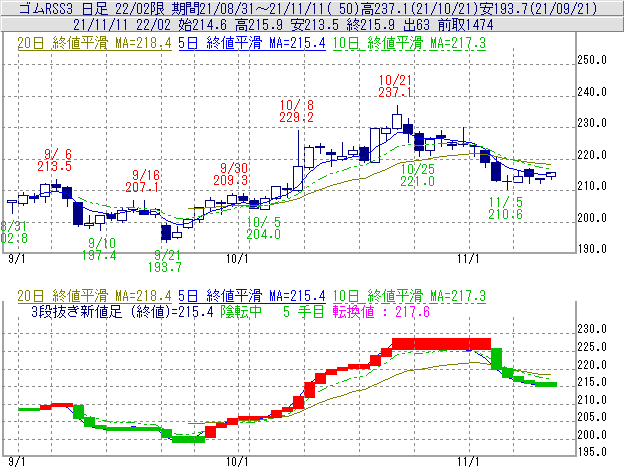Click the '陰転中' status text
Viewport: 624px width, 475px height.
click(x=241, y=311)
